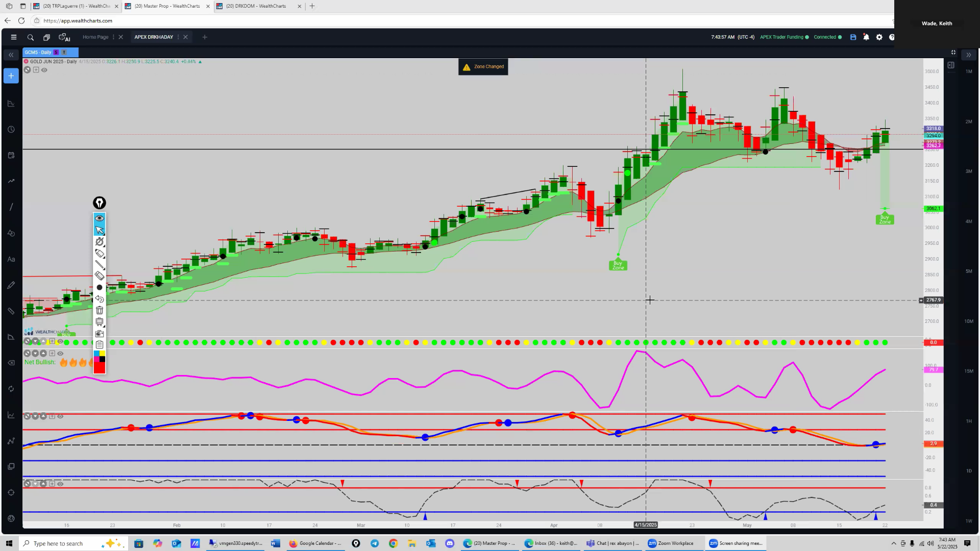
Task: Select the 1M timeframe on right panel
Action: pos(969,71)
